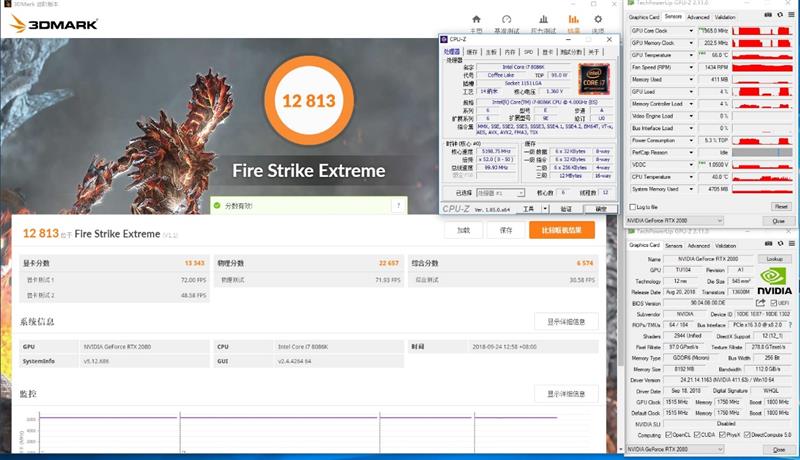800x460 pixels.
Task: Open 3DMark benchmarks gauge icon
Action: tap(506, 19)
